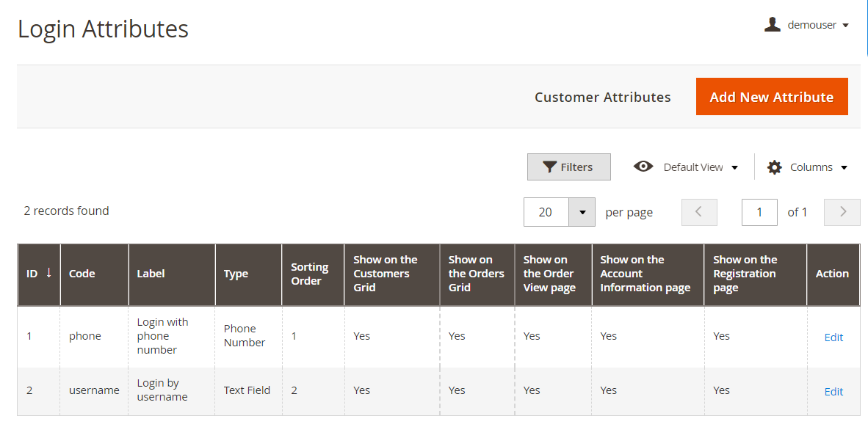The width and height of the screenshot is (868, 438).
Task: Open the Filters button
Action: 569,167
